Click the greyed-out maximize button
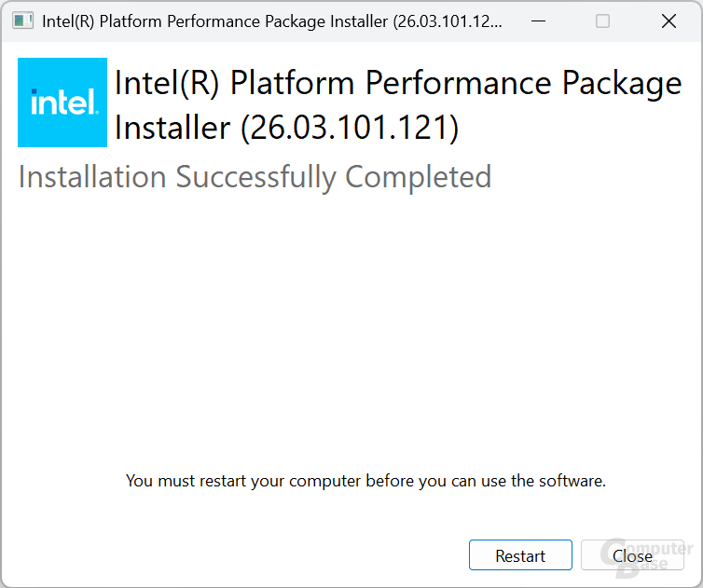This screenshot has width=703, height=588. (602, 21)
